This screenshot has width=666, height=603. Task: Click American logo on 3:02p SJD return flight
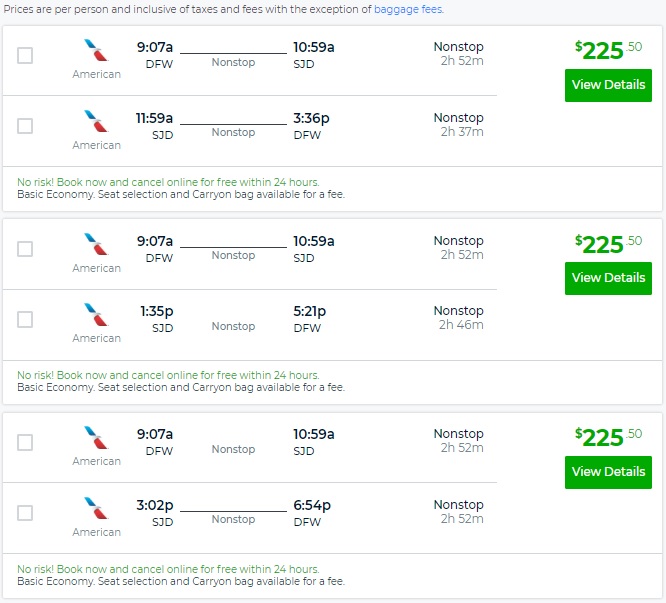coord(97,508)
